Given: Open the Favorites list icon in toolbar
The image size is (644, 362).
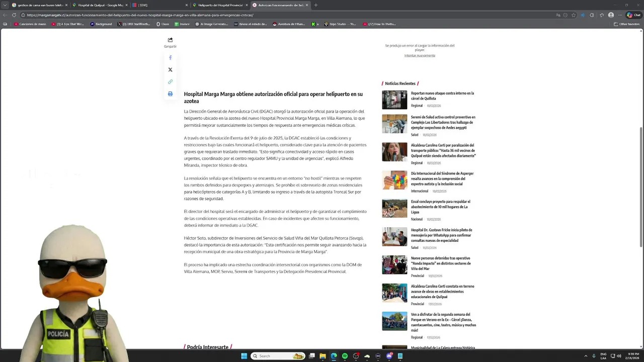Looking at the screenshot, I should coord(602,15).
